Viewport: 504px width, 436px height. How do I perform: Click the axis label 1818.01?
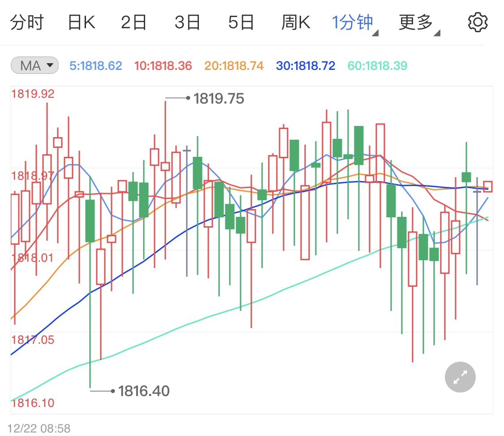coord(32,258)
